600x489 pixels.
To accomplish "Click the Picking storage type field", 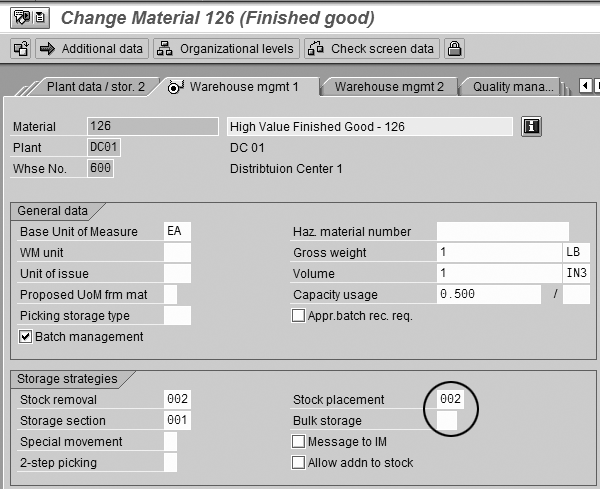I will pyautogui.click(x=177, y=316).
